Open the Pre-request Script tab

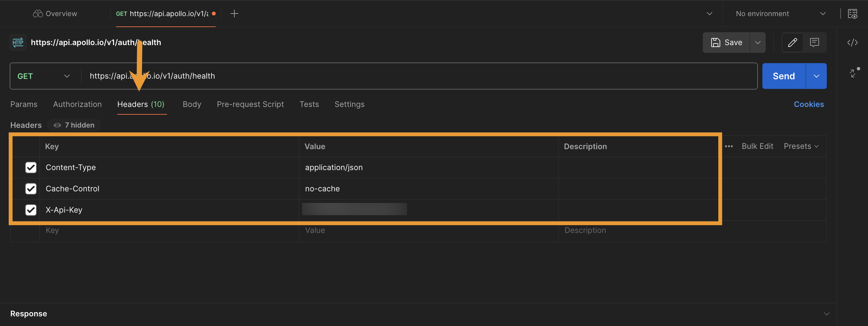[250, 104]
